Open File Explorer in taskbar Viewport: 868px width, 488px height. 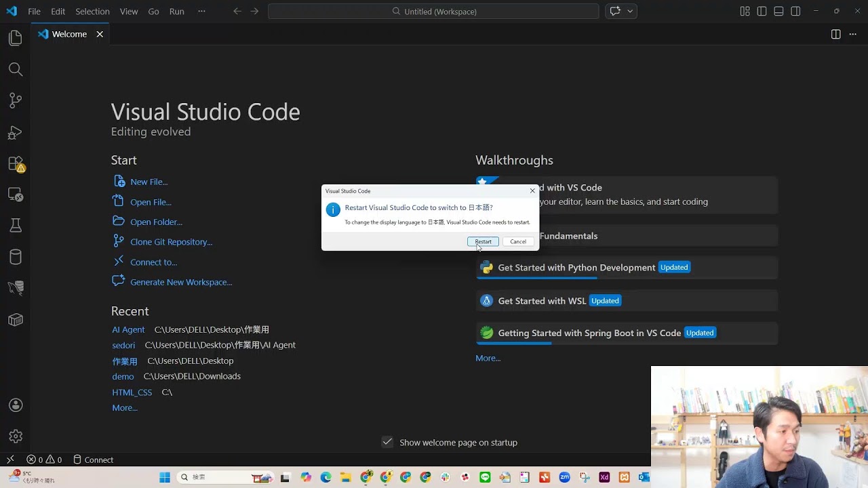point(346,477)
